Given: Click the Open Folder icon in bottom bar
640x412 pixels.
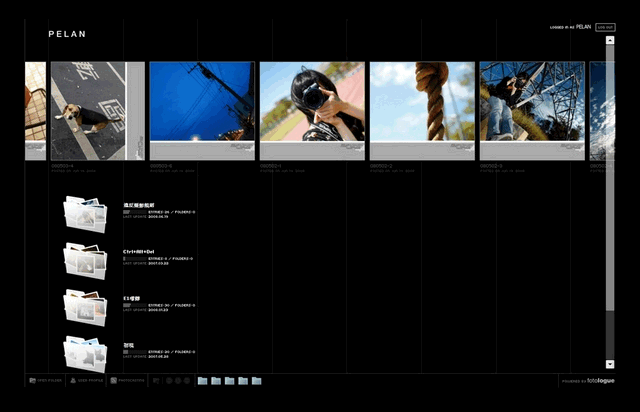Looking at the screenshot, I should pyautogui.click(x=33, y=381).
